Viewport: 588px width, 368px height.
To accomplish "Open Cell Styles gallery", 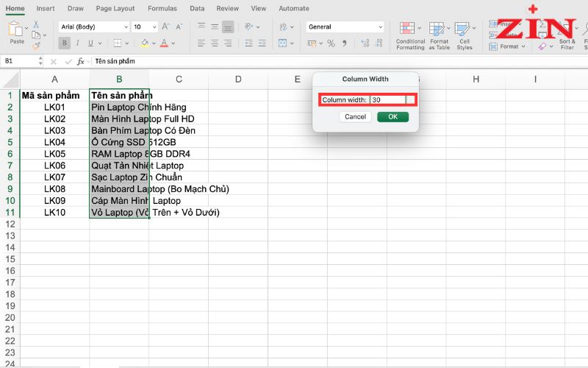I will (465, 36).
